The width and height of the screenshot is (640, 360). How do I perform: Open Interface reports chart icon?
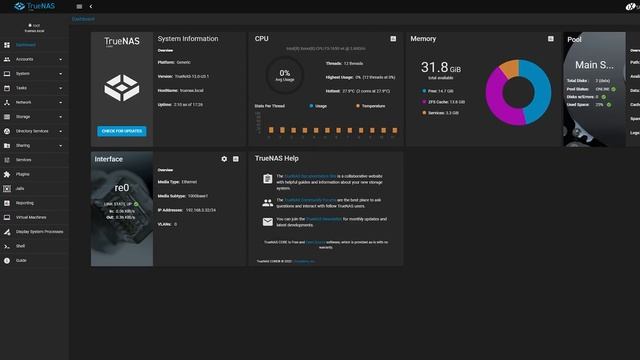tap(236, 159)
